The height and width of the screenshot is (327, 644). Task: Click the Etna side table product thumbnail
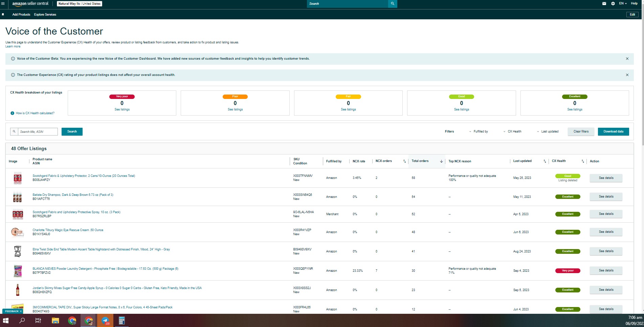18,251
